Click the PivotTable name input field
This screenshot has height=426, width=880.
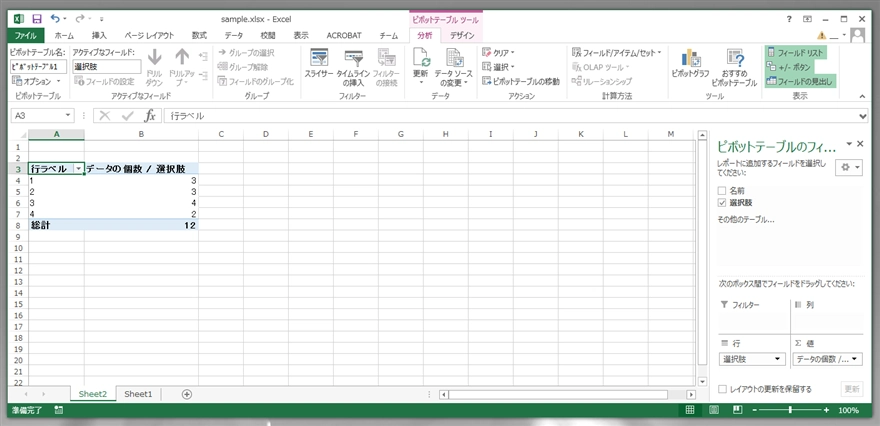[38, 66]
